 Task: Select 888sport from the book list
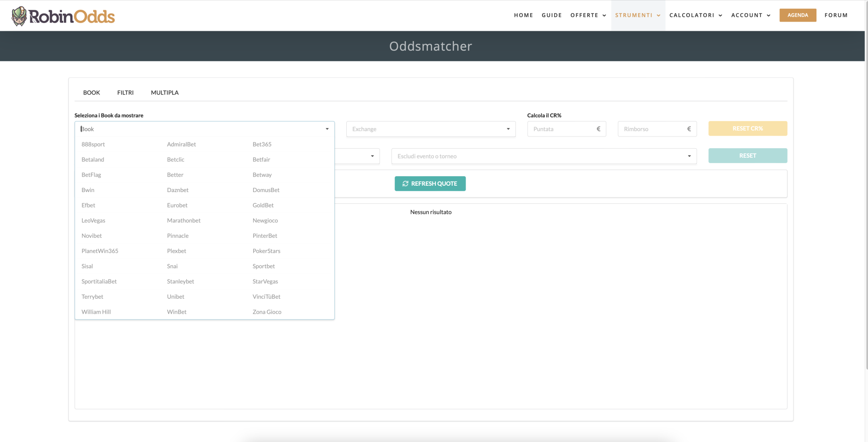93,144
